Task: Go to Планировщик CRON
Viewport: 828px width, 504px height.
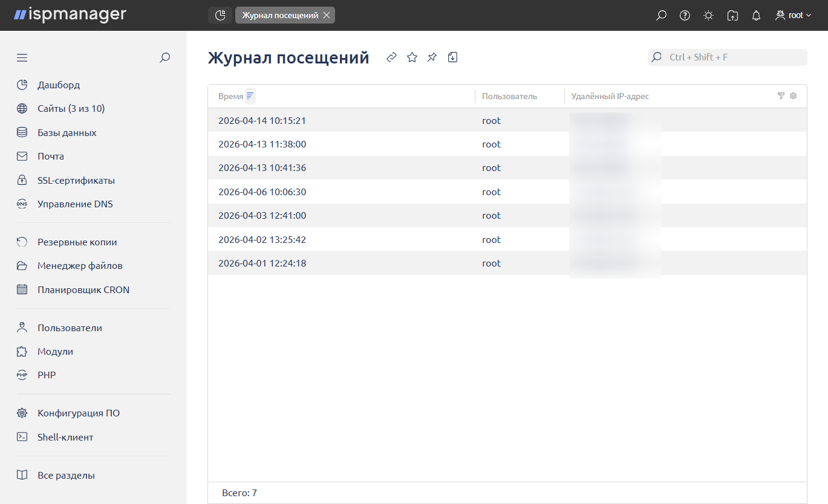Action: [83, 289]
